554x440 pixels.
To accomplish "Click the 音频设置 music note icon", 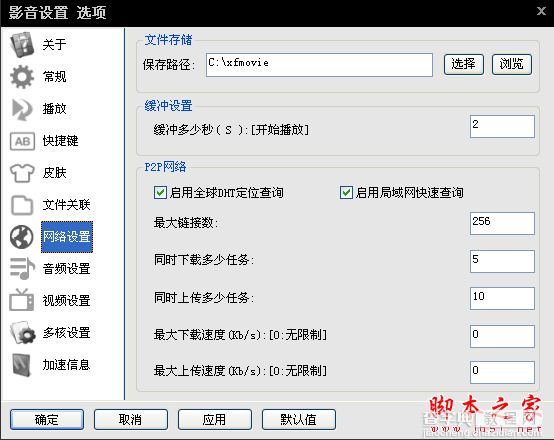I will (22, 269).
